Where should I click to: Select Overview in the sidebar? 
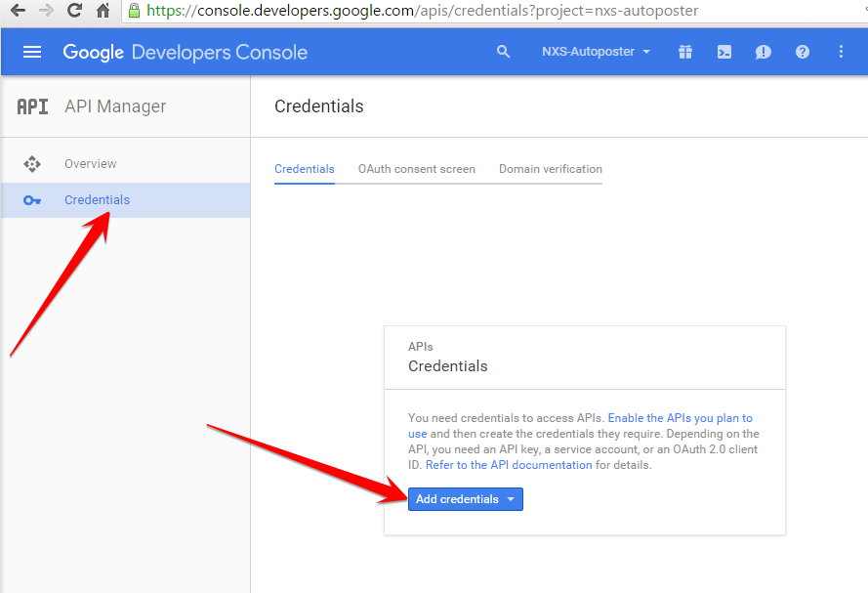pyautogui.click(x=126, y=164)
